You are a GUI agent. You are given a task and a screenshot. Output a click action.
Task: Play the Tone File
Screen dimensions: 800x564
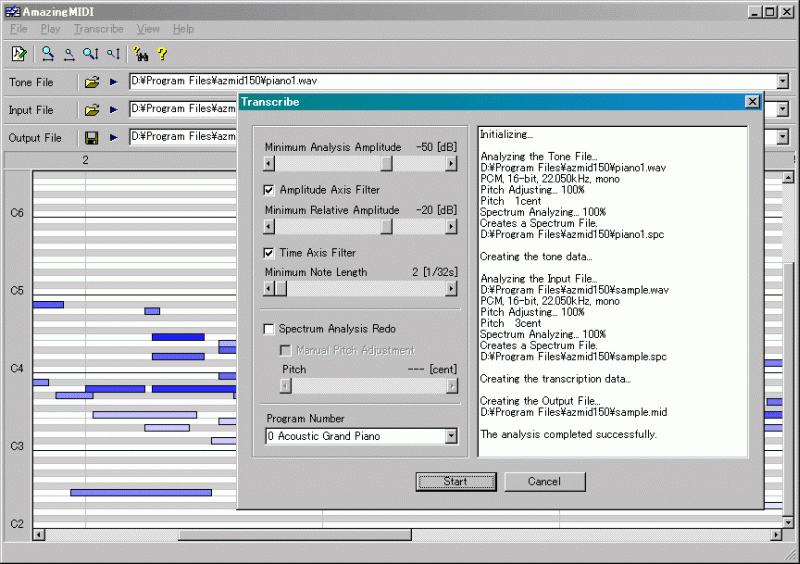coord(113,82)
